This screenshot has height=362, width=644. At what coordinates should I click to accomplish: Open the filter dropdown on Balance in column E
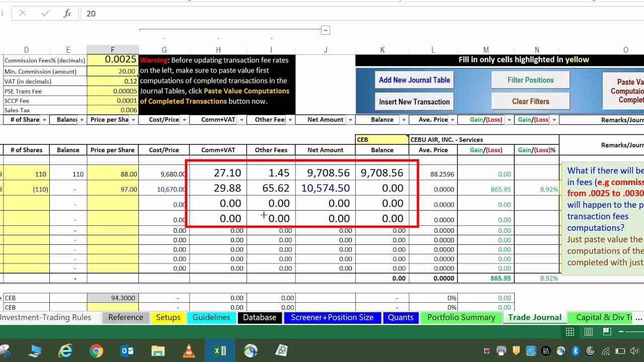(x=81, y=120)
